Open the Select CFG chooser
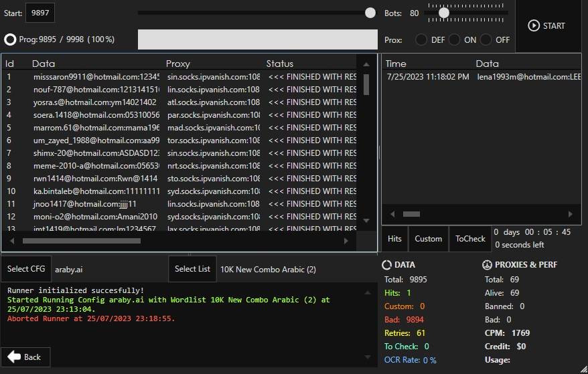Image resolution: width=588 pixels, height=374 pixels. [26, 269]
